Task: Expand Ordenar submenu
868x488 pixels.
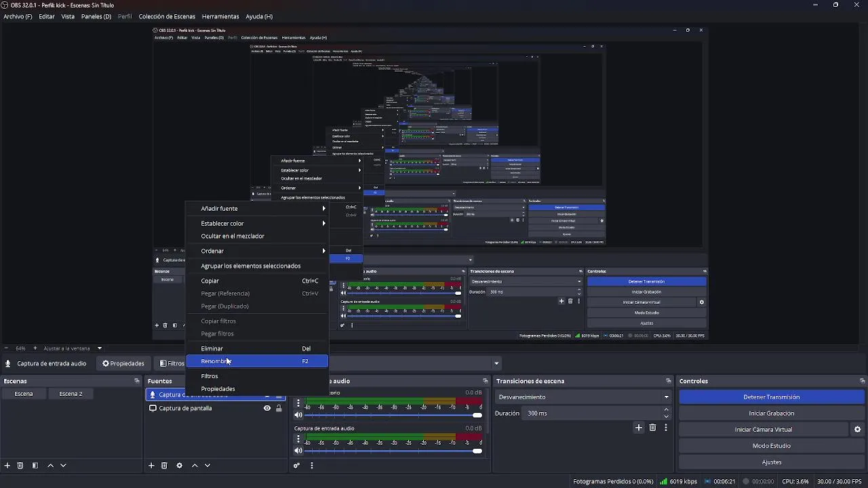Action: click(257, 251)
